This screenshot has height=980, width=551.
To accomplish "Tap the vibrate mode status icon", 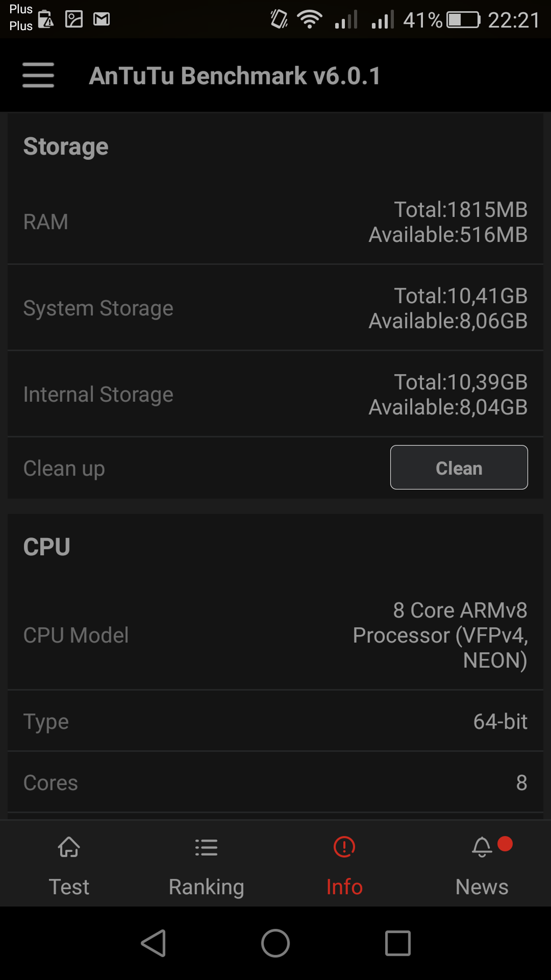I will [279, 19].
